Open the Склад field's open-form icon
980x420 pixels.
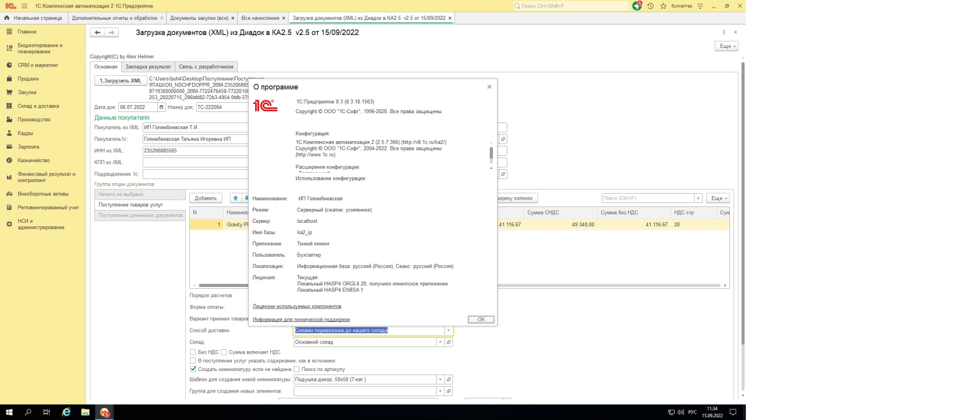click(449, 342)
